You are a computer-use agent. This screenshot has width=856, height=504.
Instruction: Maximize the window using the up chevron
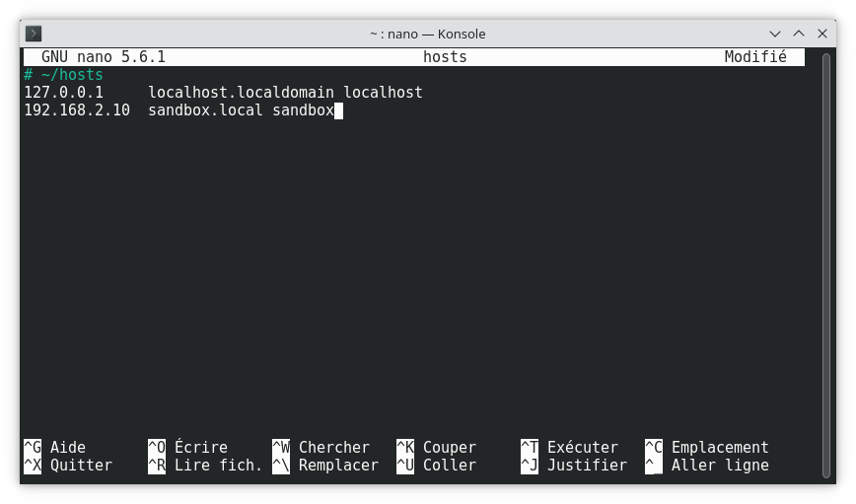[x=799, y=34]
